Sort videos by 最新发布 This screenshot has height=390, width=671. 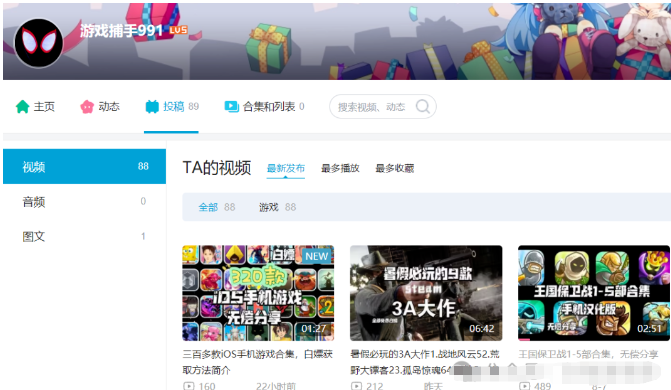(286, 168)
